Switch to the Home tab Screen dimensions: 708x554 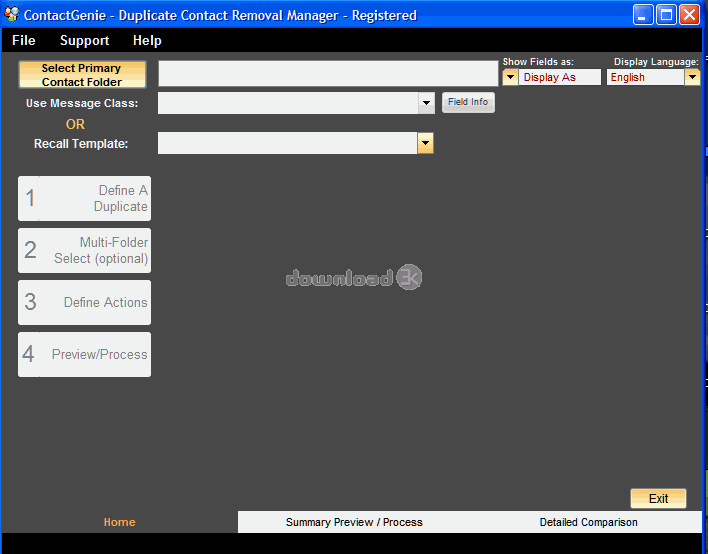[x=120, y=522]
